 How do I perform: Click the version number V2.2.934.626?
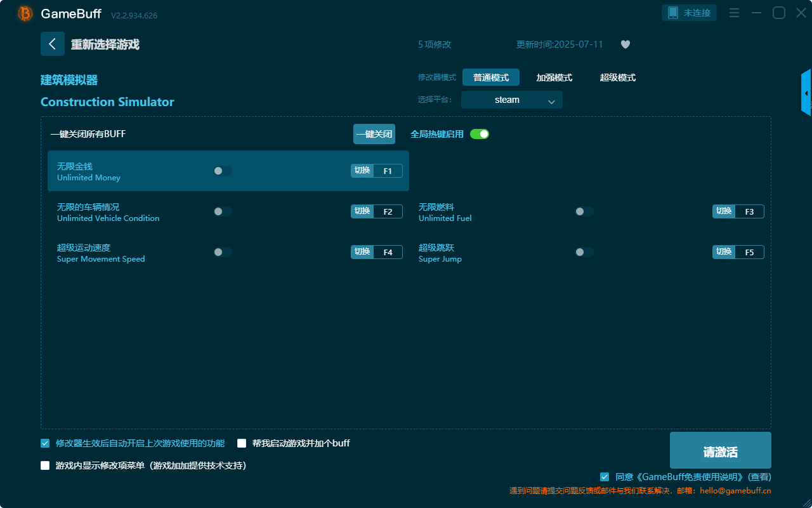point(134,15)
